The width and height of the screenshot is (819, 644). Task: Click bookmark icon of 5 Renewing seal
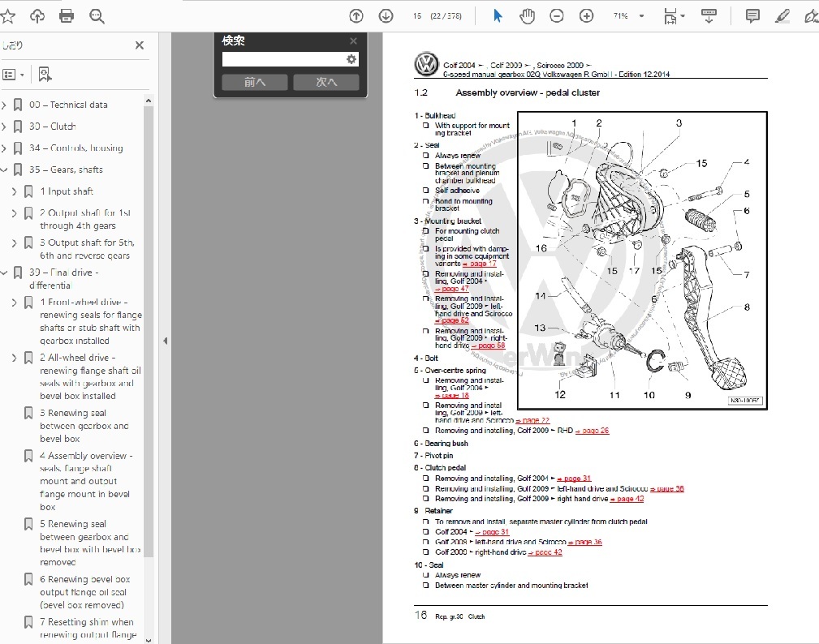point(28,524)
